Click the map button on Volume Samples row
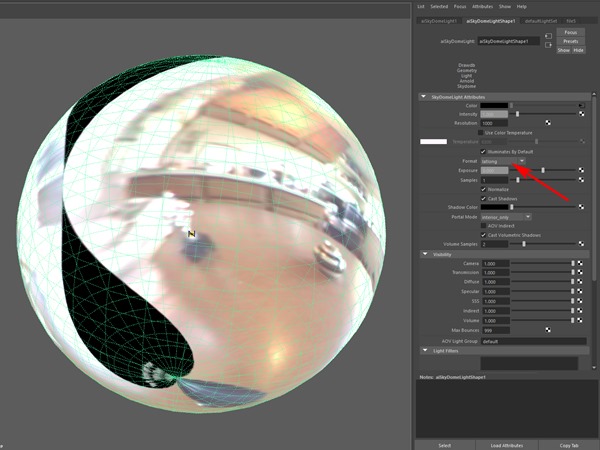Screen dimensions: 600x450 582,244
